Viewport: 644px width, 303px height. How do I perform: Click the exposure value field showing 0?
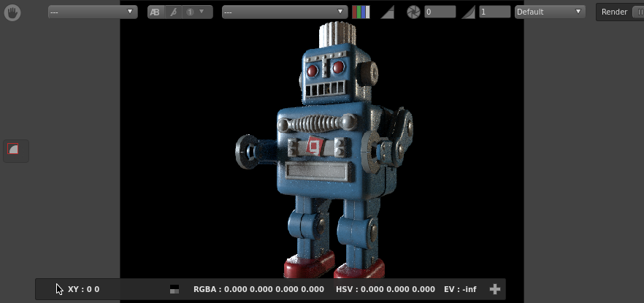(440, 12)
